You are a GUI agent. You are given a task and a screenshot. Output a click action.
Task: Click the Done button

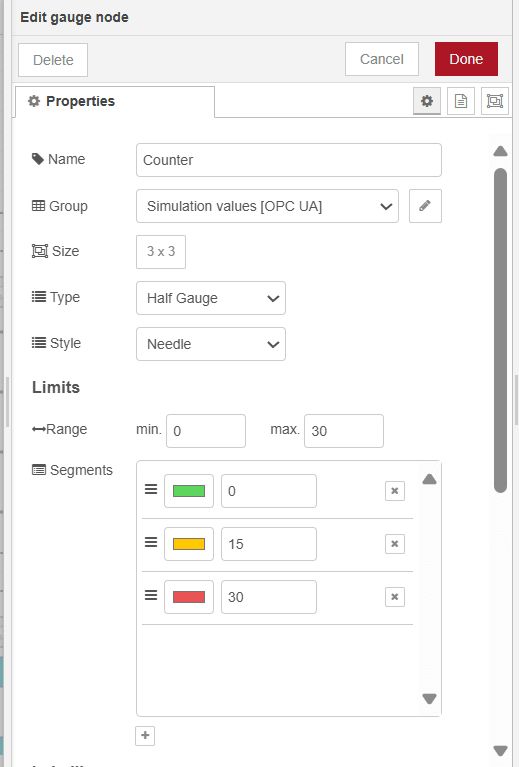pyautogui.click(x=466, y=59)
